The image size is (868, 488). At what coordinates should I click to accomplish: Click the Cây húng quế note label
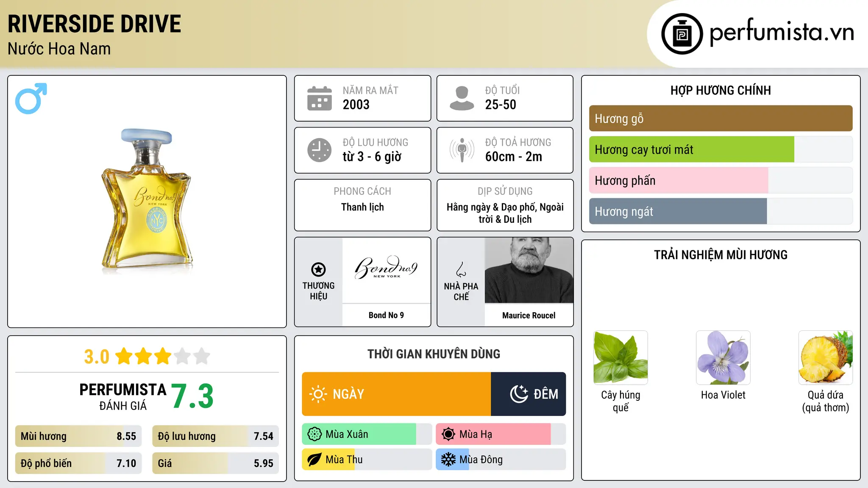pos(620,401)
